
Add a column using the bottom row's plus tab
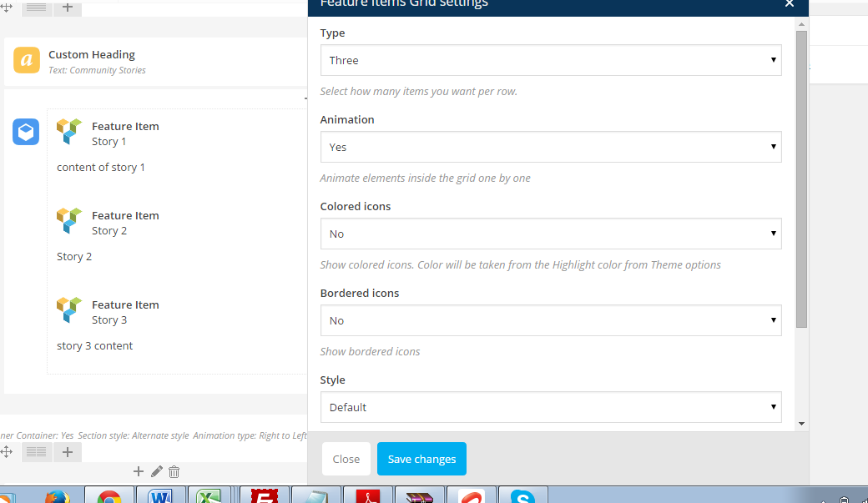[68, 452]
